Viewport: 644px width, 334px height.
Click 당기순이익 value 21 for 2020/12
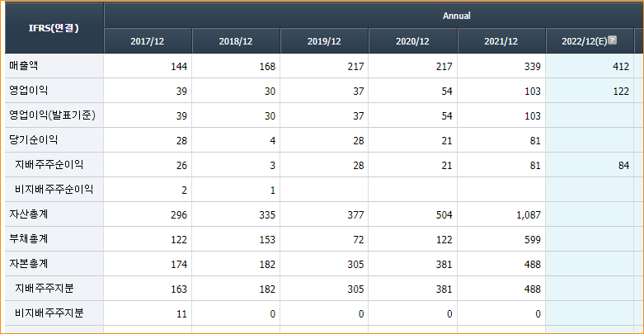coord(447,141)
